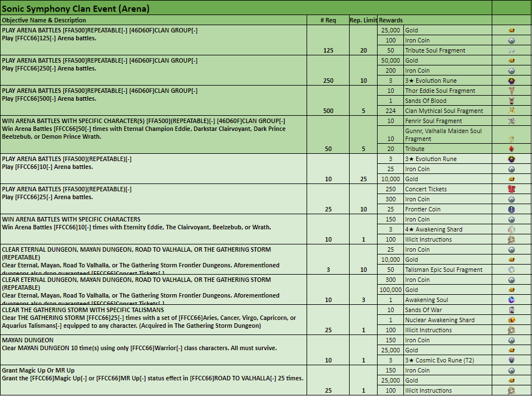This screenshot has width=532, height=396.
Task: Select the 'Sonic Symphony Clan Event (Arena)' title
Action: point(76,8)
